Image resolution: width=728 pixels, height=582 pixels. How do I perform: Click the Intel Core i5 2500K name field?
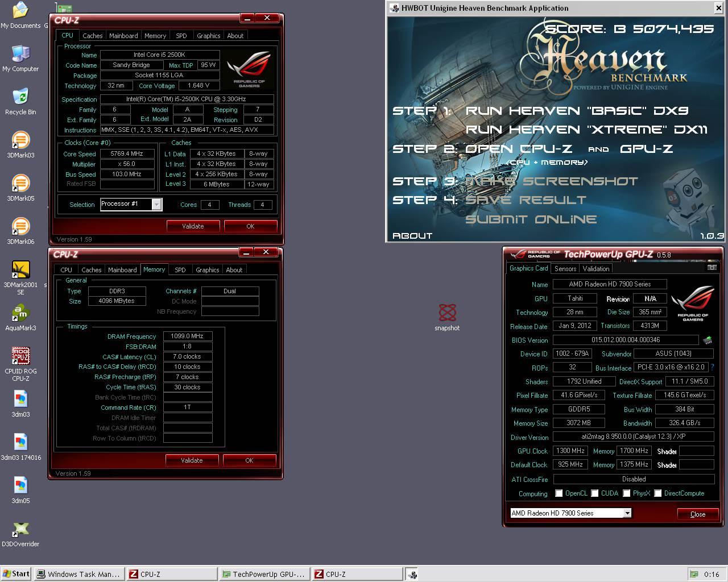pyautogui.click(x=160, y=55)
